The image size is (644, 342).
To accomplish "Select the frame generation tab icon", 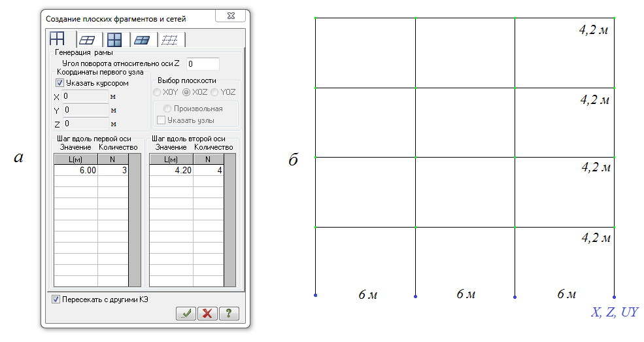I will (58, 39).
